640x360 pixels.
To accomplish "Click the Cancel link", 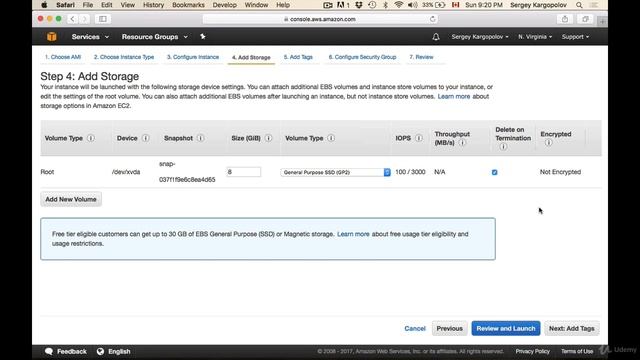I will (x=415, y=329).
